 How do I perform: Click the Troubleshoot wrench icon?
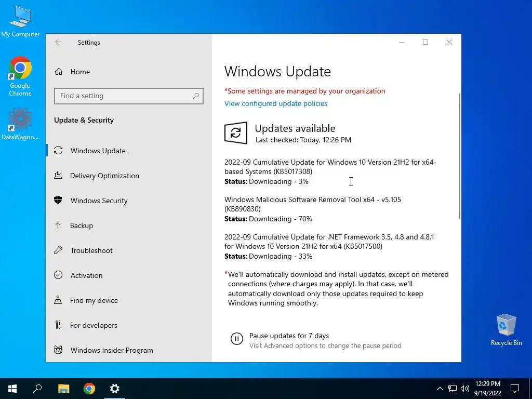pyautogui.click(x=58, y=250)
